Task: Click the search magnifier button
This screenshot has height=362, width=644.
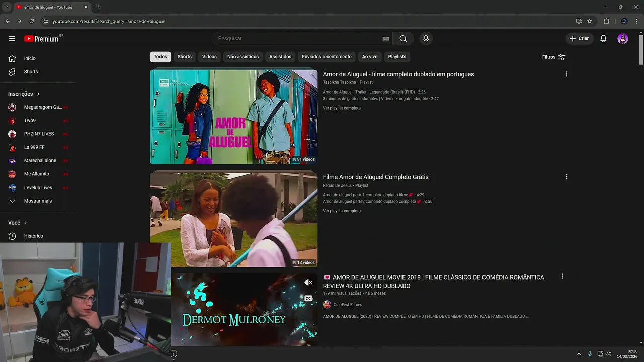Action: click(403, 39)
